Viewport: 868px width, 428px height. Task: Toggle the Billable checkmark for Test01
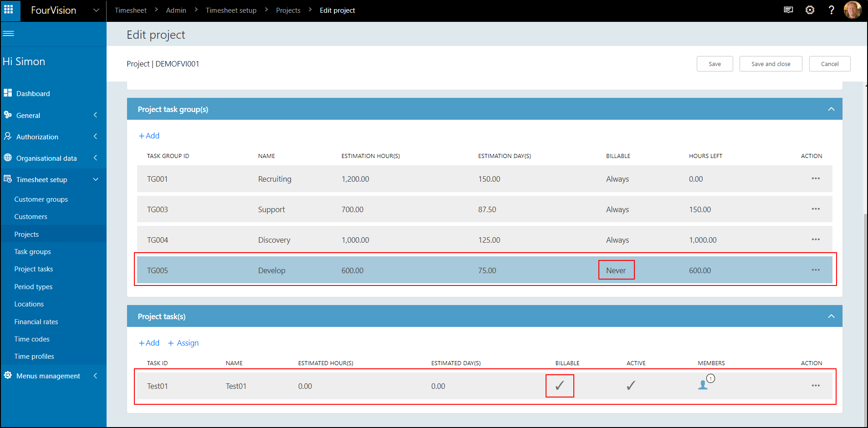[560, 386]
